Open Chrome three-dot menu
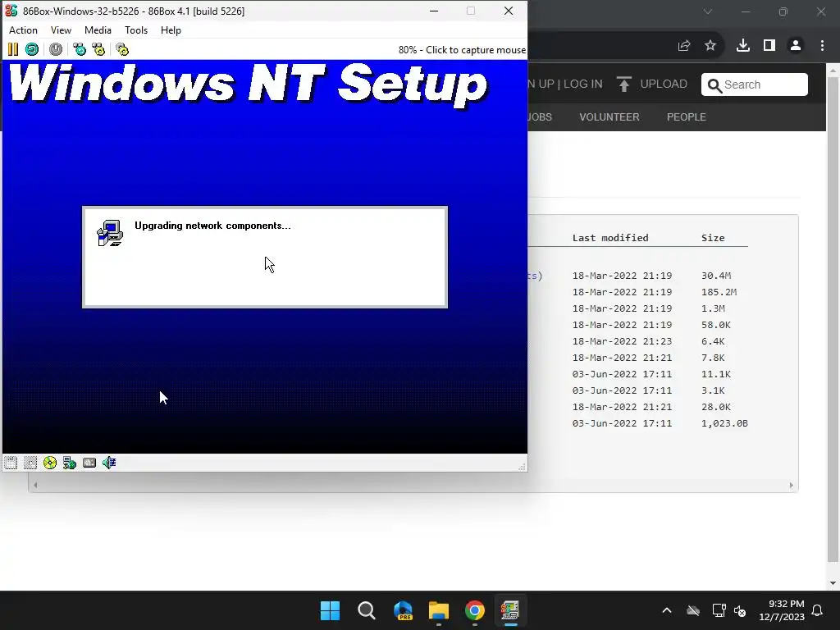840x630 pixels. (x=822, y=46)
